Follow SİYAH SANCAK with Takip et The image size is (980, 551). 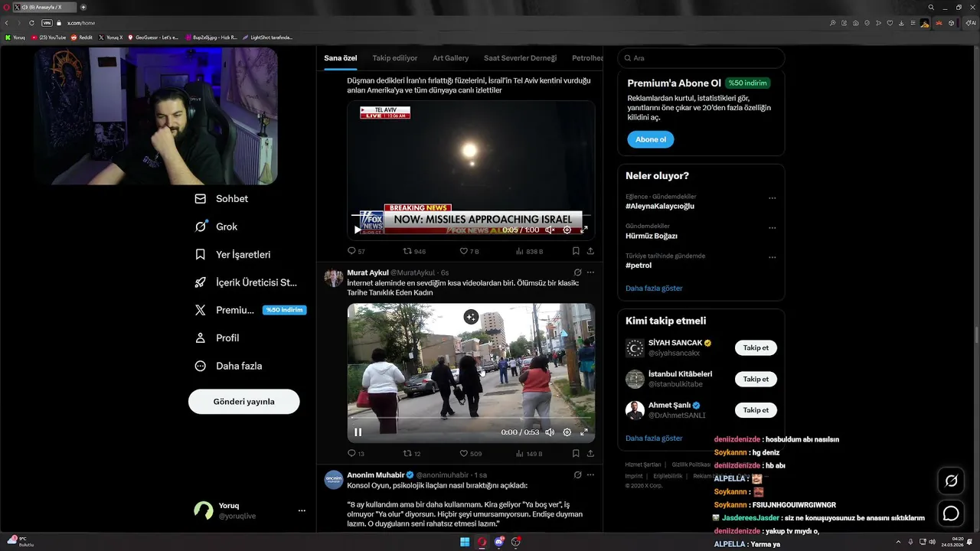pyautogui.click(x=756, y=347)
